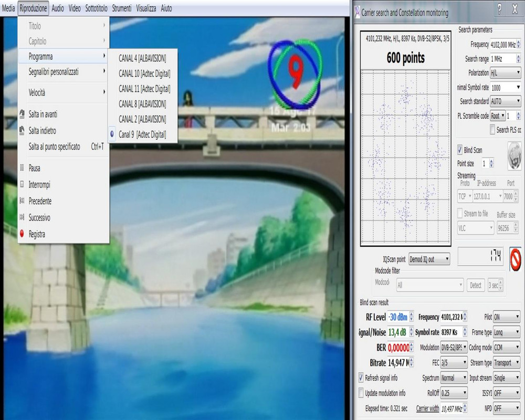The width and height of the screenshot is (525, 420).
Task: Close the Carrier search window with X
Action: pos(515,9)
